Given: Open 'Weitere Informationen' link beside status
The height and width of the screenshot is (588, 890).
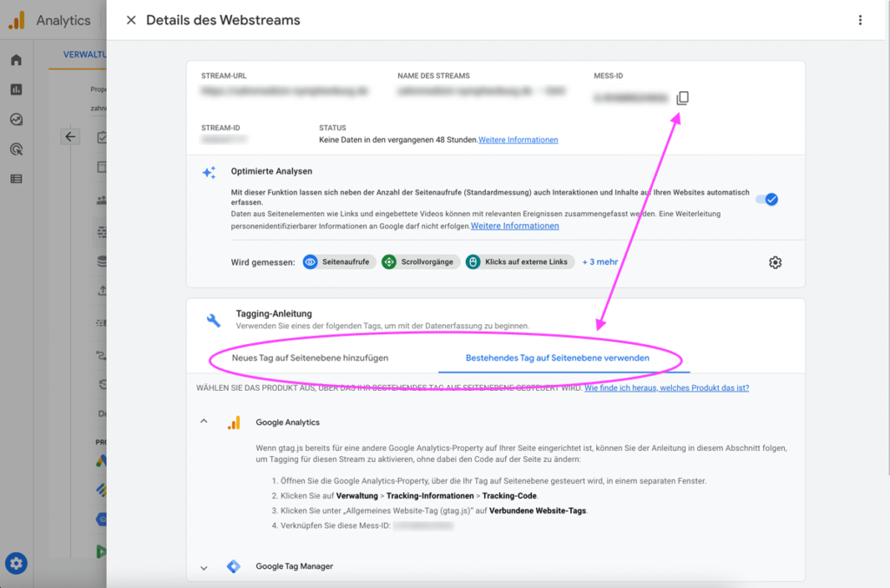Looking at the screenshot, I should 518,140.
